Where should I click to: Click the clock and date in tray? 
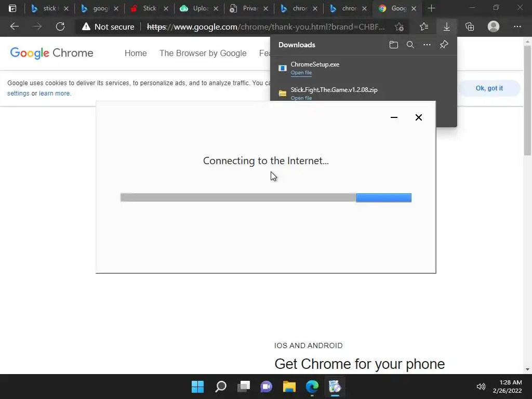tap(507, 387)
